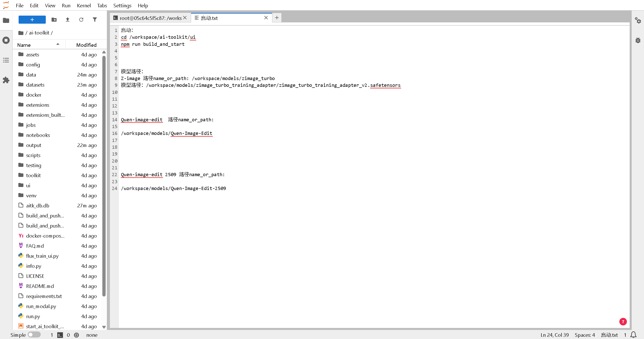Open the property inspector in the right sidebar
Image resolution: width=644 pixels, height=339 pixels.
point(638,21)
